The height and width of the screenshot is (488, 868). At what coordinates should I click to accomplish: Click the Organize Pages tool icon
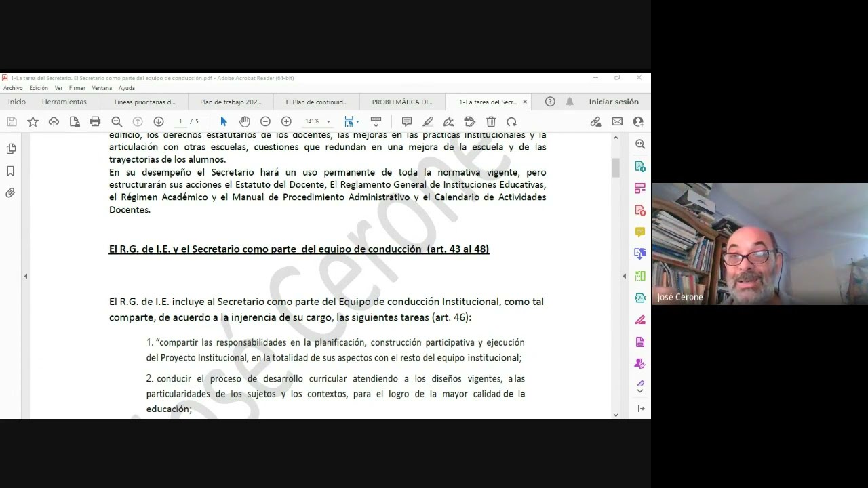640,275
